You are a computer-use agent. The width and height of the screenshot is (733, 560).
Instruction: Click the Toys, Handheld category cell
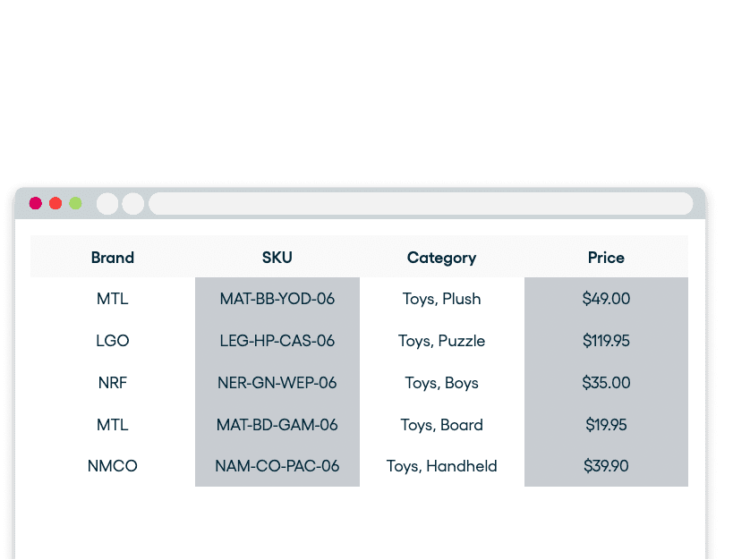point(441,466)
